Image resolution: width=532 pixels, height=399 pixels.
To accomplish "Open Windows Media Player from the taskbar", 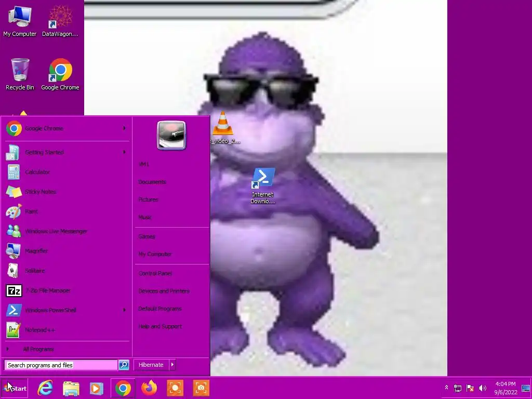I will click(97, 388).
